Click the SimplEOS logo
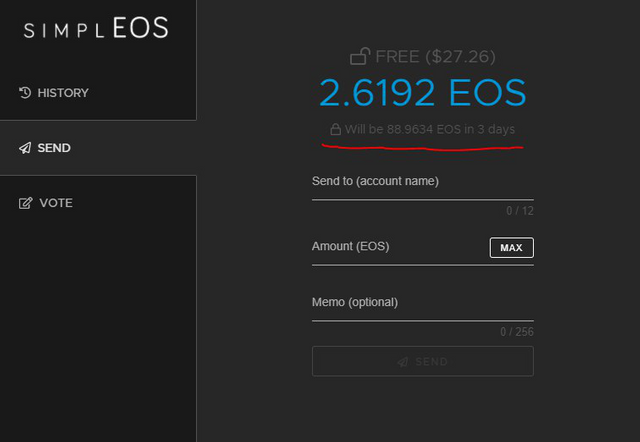The image size is (640, 442). pyautogui.click(x=96, y=28)
